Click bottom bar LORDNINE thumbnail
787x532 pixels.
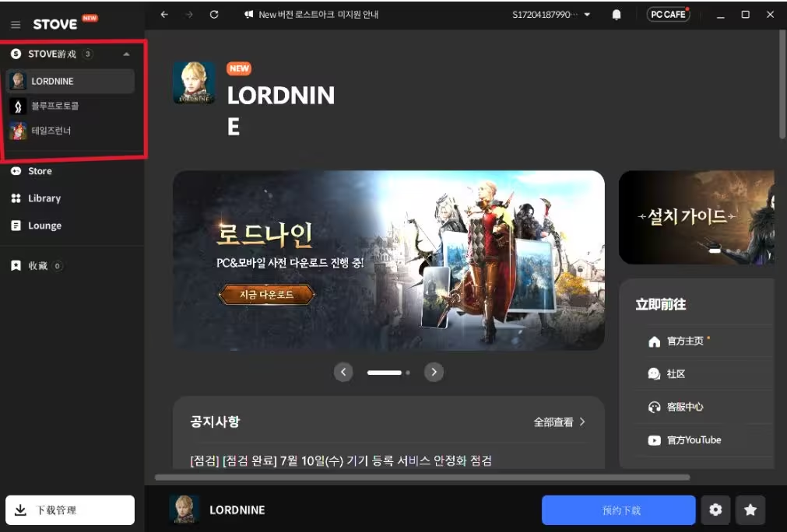pyautogui.click(x=184, y=509)
